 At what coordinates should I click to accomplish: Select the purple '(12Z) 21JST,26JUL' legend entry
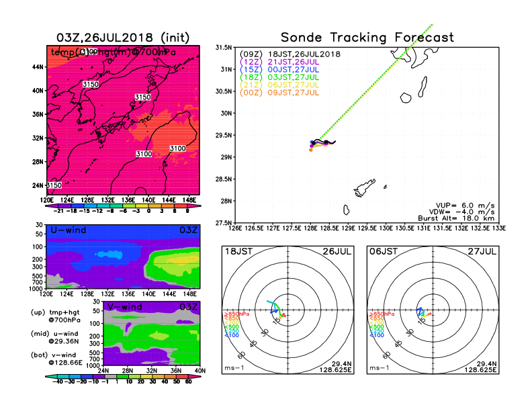[x=279, y=62]
